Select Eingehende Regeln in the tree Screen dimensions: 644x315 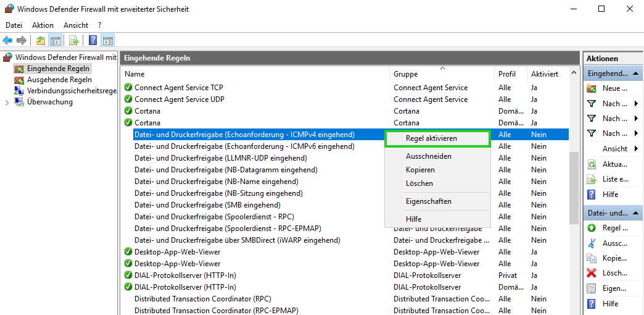coord(58,69)
